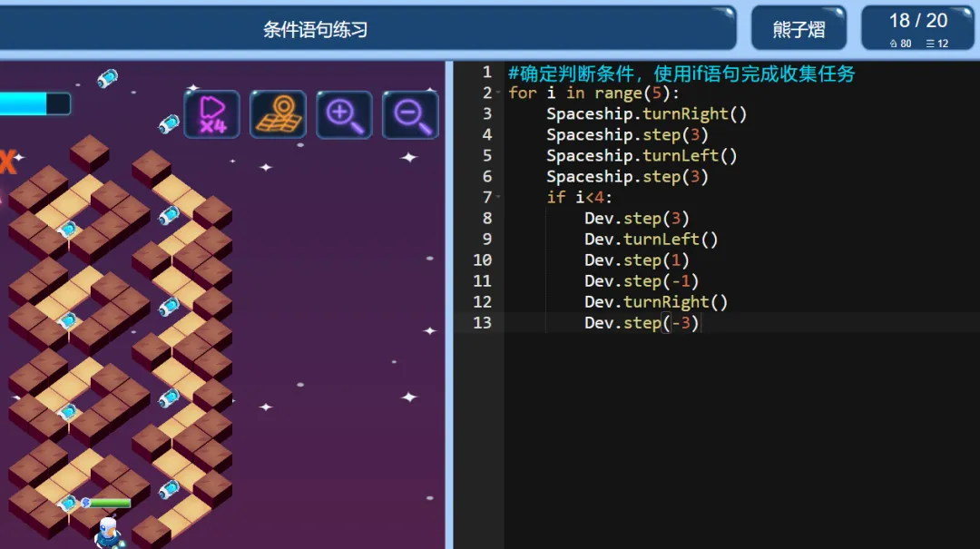Click 'Dev.turnRight()' on line 12
The height and width of the screenshot is (549, 980).
coord(656,302)
